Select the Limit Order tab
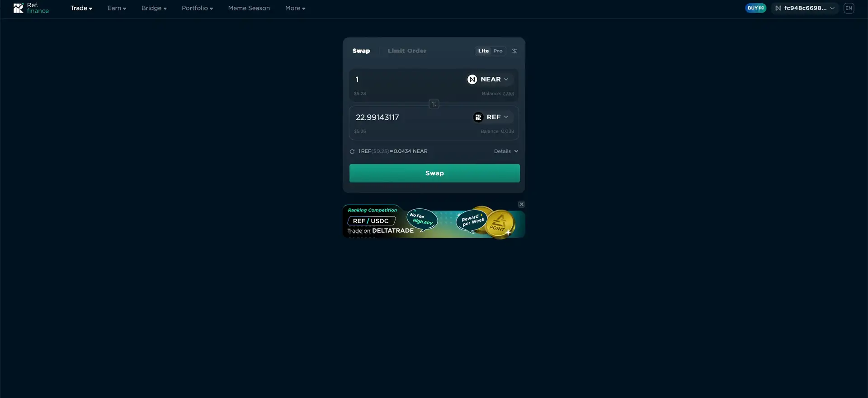Viewport: 868px width, 398px height. (x=407, y=51)
